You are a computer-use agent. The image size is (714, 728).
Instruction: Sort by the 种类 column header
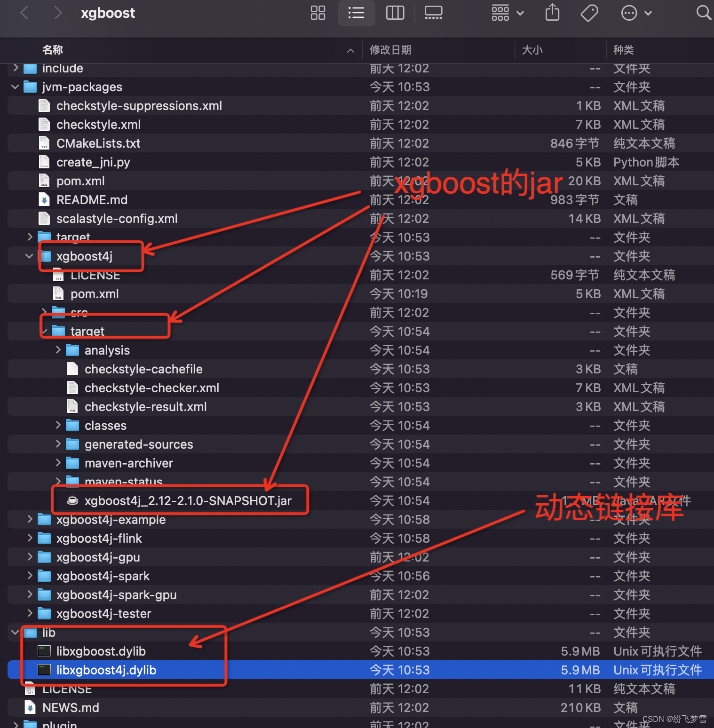click(x=624, y=50)
